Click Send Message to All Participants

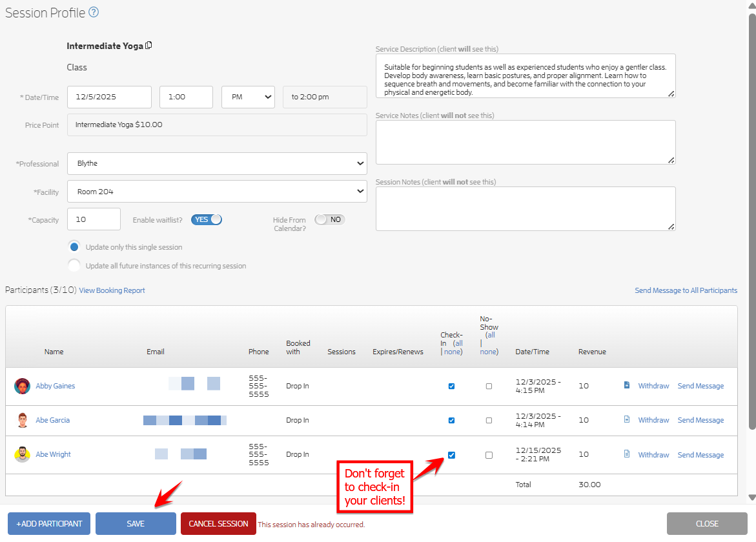click(686, 290)
